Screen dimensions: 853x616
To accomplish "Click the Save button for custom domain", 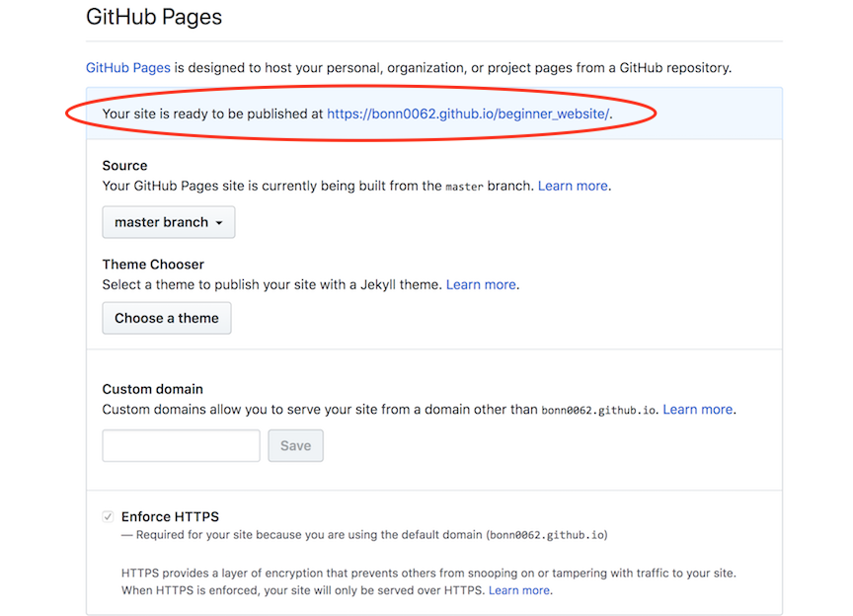I will [295, 445].
